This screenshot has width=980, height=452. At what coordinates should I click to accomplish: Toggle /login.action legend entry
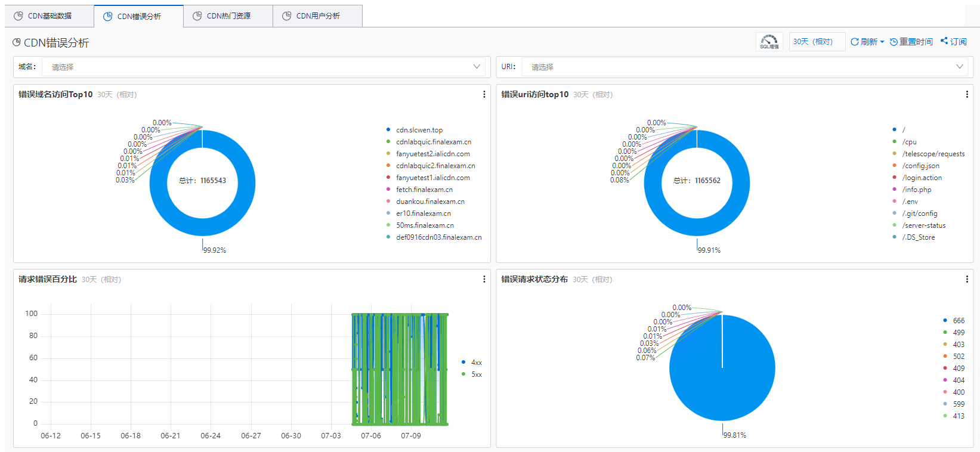917,178
